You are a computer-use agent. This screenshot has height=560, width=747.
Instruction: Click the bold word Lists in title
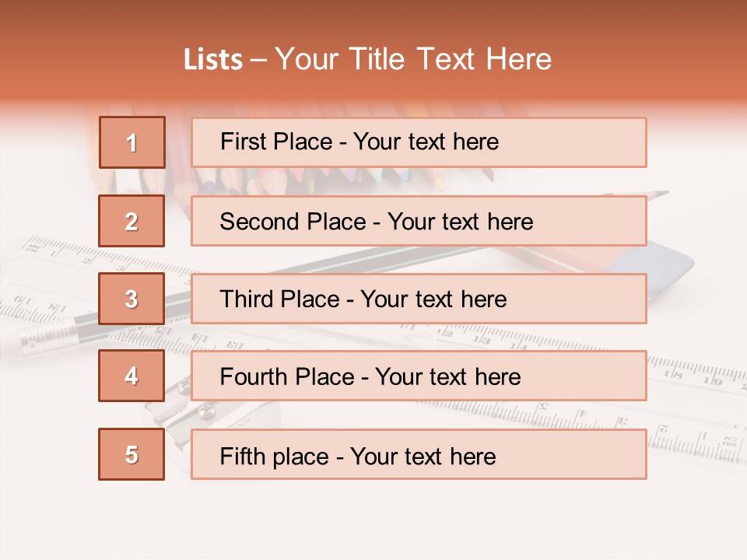(x=213, y=60)
